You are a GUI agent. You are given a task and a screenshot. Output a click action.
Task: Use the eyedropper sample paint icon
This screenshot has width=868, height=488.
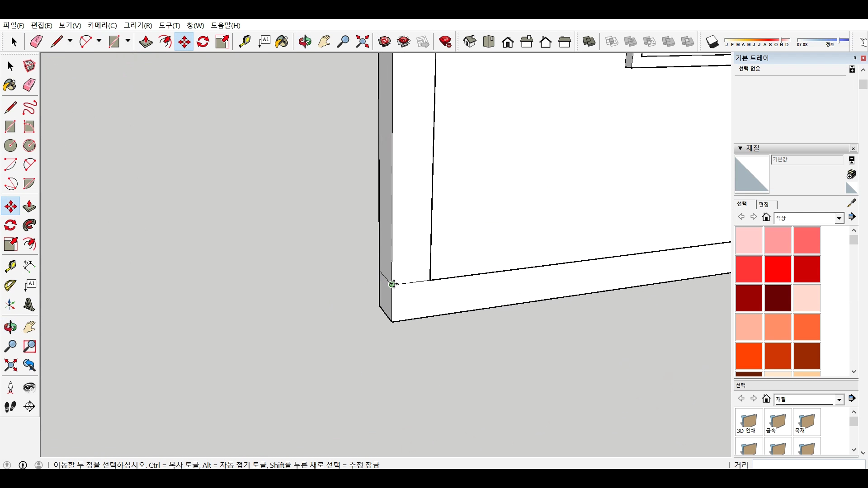click(x=852, y=203)
